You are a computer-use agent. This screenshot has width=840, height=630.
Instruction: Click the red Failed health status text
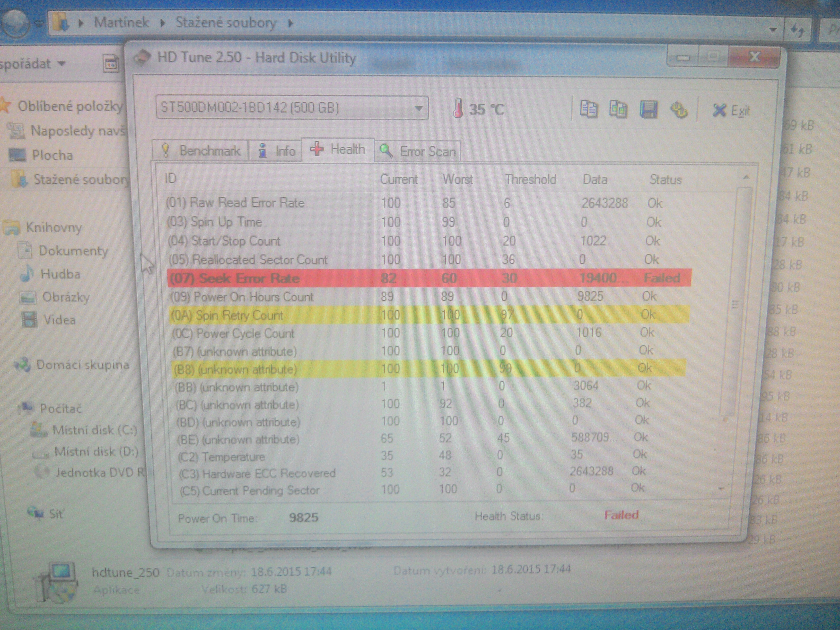(621, 515)
